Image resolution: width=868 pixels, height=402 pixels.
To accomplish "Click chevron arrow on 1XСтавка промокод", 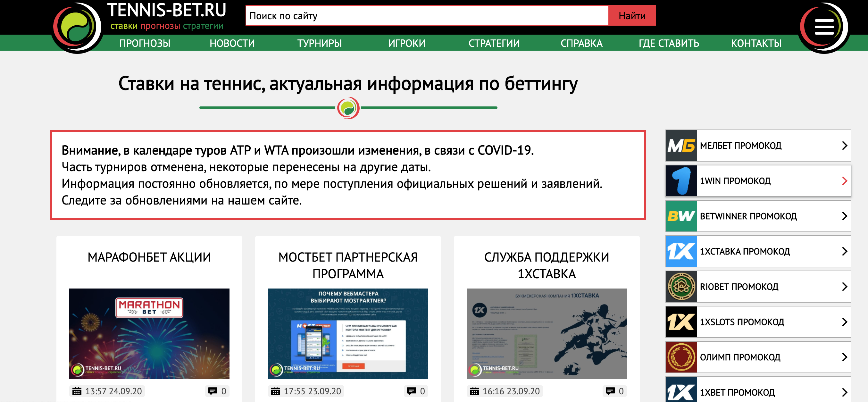I will click(x=844, y=251).
